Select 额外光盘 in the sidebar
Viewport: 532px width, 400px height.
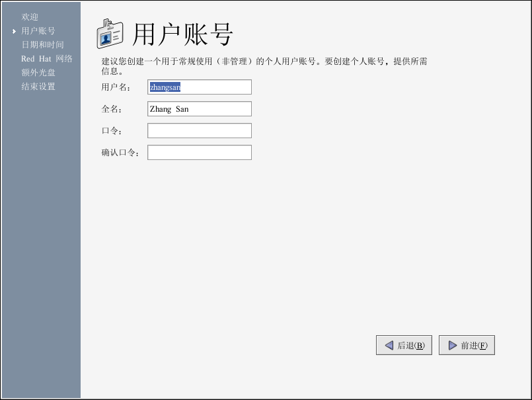38,73
